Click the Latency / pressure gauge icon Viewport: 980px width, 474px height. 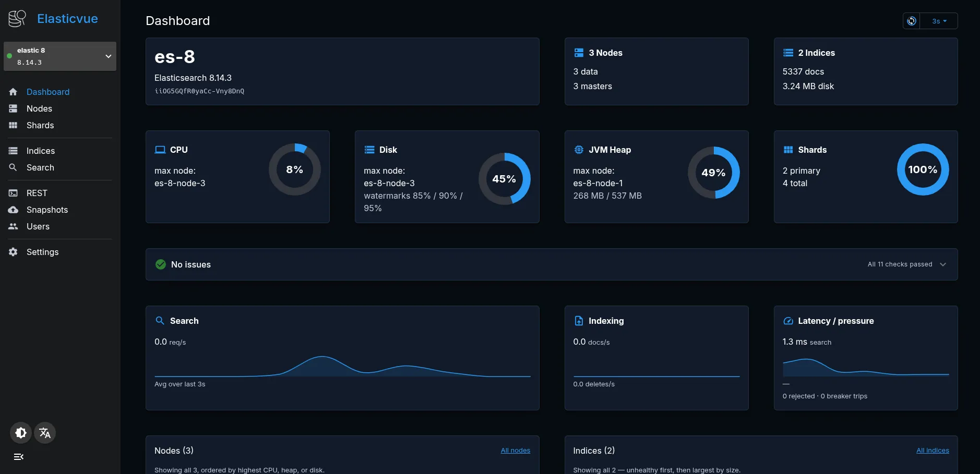(788, 321)
